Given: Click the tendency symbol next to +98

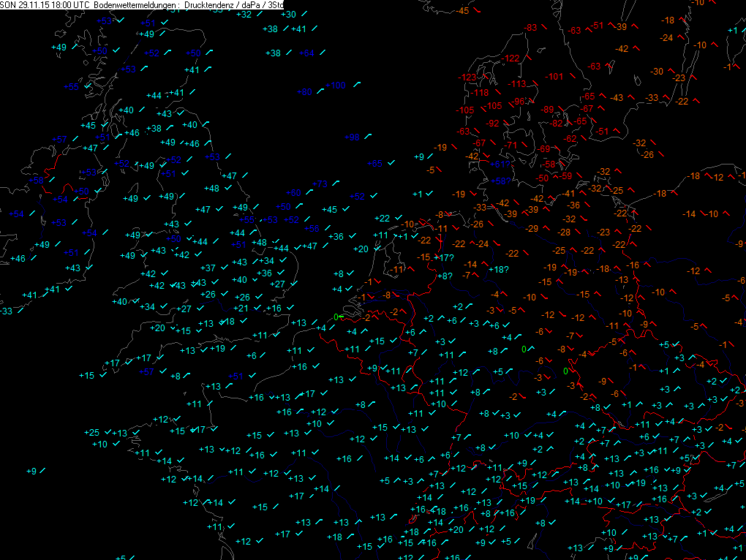Looking at the screenshot, I should click(x=369, y=136).
